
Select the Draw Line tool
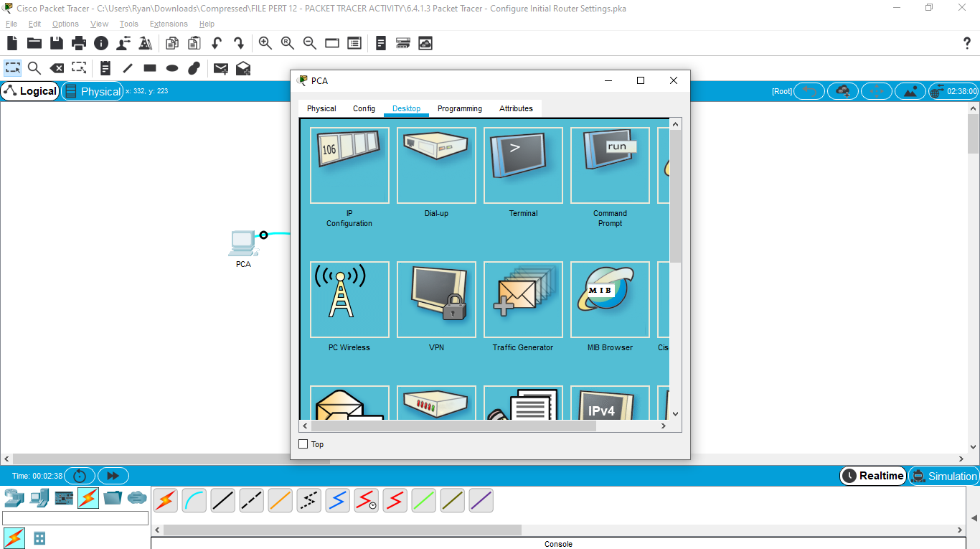(x=128, y=68)
